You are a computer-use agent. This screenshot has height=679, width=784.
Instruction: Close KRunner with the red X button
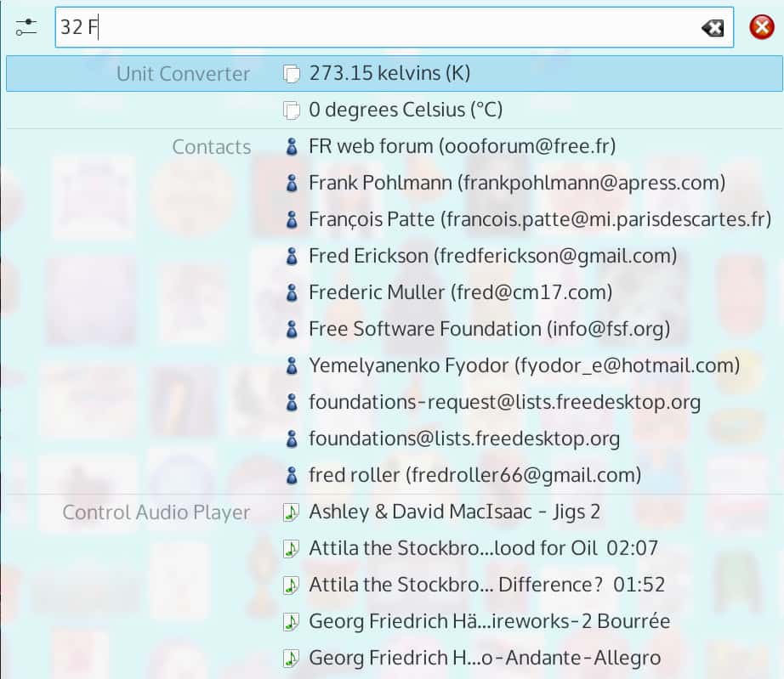click(x=762, y=27)
